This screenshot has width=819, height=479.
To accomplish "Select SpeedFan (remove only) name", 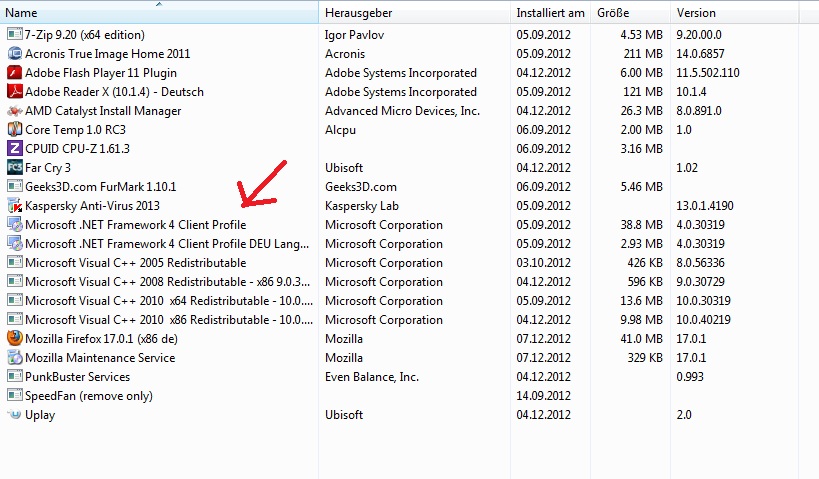I will (x=89, y=396).
